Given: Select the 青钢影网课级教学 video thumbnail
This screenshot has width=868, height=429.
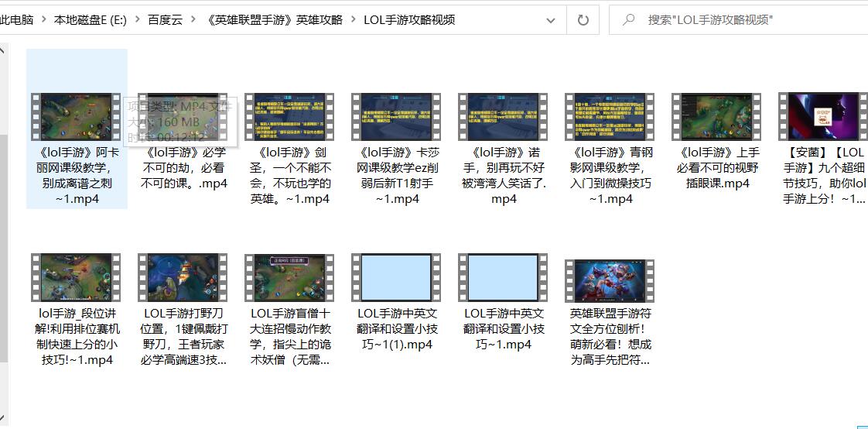Looking at the screenshot, I should [610, 116].
